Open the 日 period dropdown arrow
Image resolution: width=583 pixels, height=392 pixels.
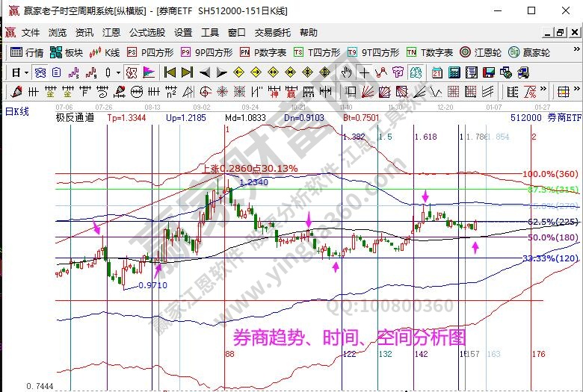coord(27,72)
